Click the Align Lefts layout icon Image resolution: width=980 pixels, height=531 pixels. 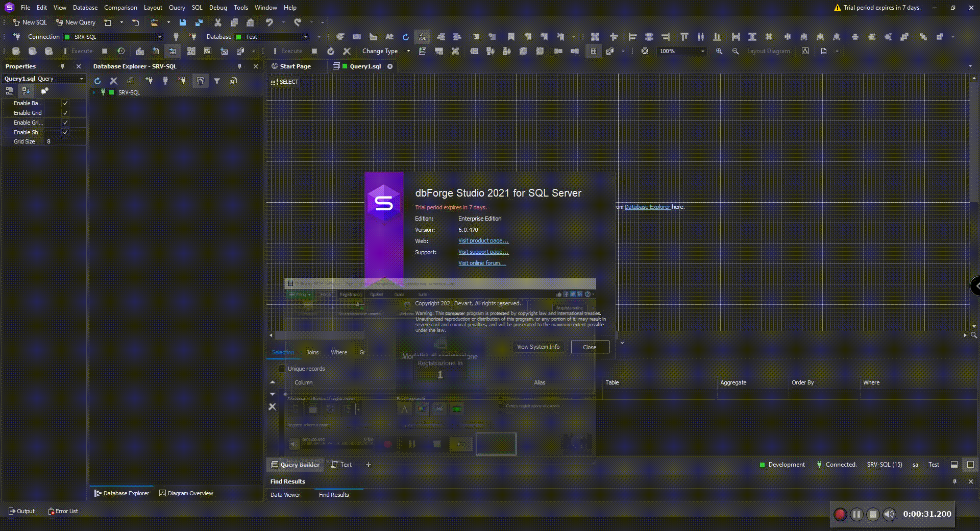tap(632, 37)
